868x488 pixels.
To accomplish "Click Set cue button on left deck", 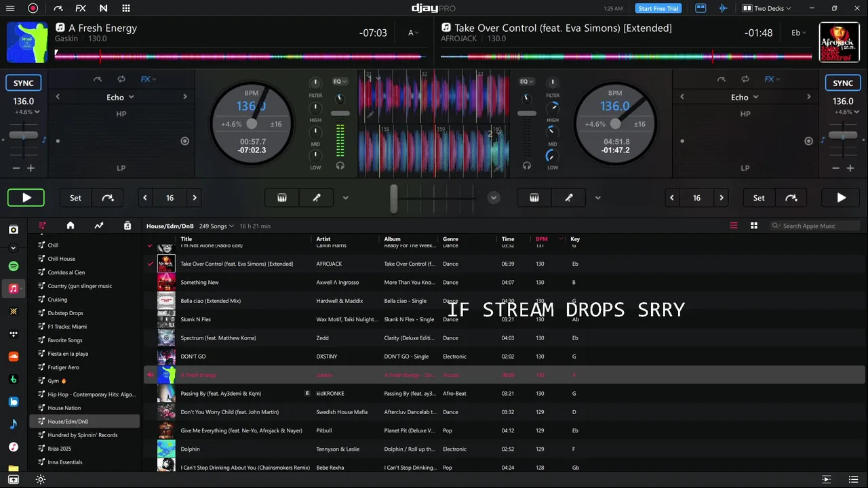I will click(75, 198).
